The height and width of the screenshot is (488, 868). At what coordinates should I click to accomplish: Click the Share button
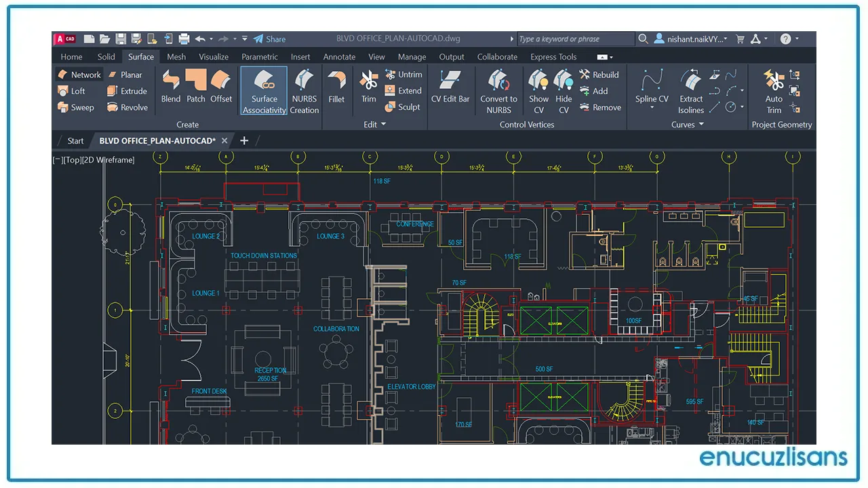(269, 39)
